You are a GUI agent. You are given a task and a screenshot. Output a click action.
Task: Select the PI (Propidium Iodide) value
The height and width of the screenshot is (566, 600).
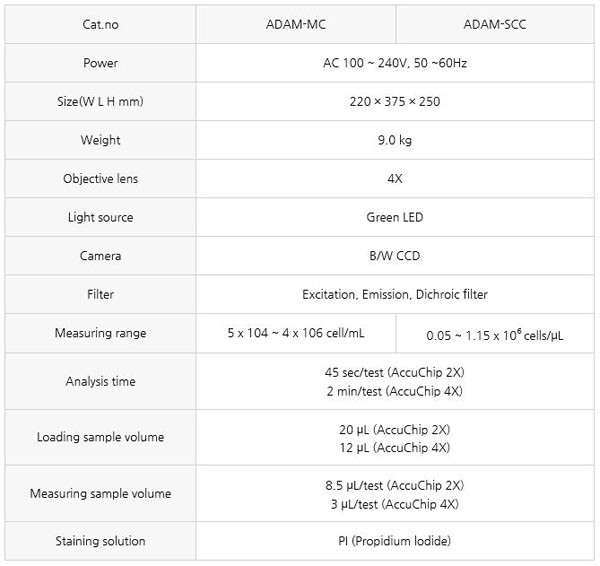click(x=395, y=541)
